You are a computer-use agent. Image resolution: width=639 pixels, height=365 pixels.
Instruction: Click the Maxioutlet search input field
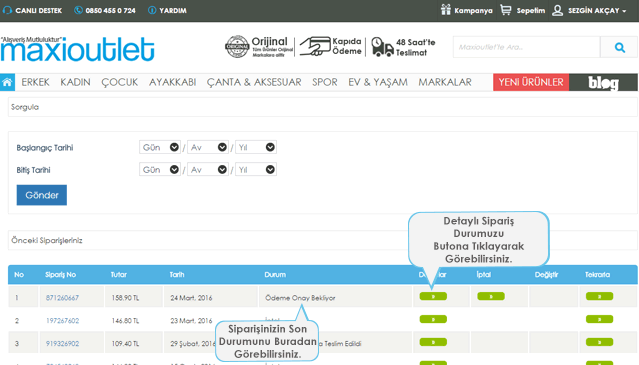click(x=527, y=47)
